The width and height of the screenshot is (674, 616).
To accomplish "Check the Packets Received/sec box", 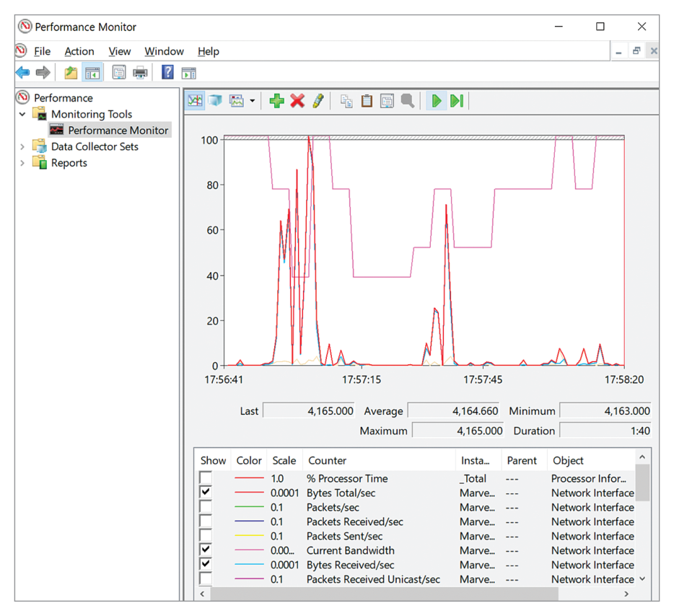I will (206, 521).
